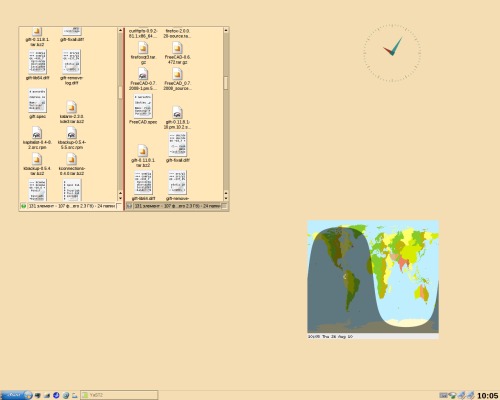Open the blue globe browser launcher in taskbar
Screen dimensions: 500x400
coord(56,395)
